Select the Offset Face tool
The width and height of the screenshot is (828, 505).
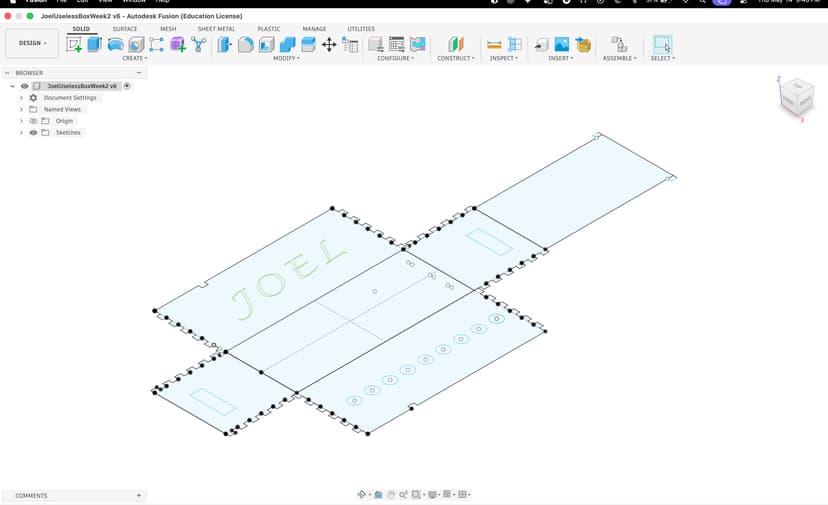308,44
